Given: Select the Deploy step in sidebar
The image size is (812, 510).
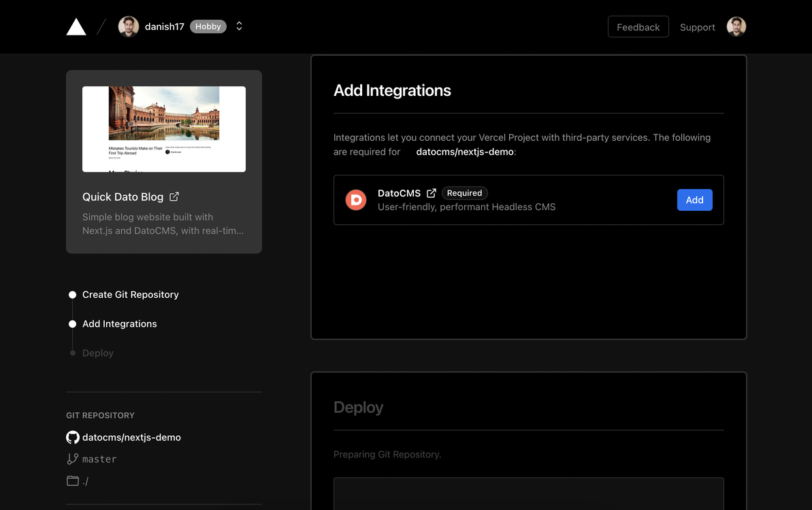Looking at the screenshot, I should 98,354.
